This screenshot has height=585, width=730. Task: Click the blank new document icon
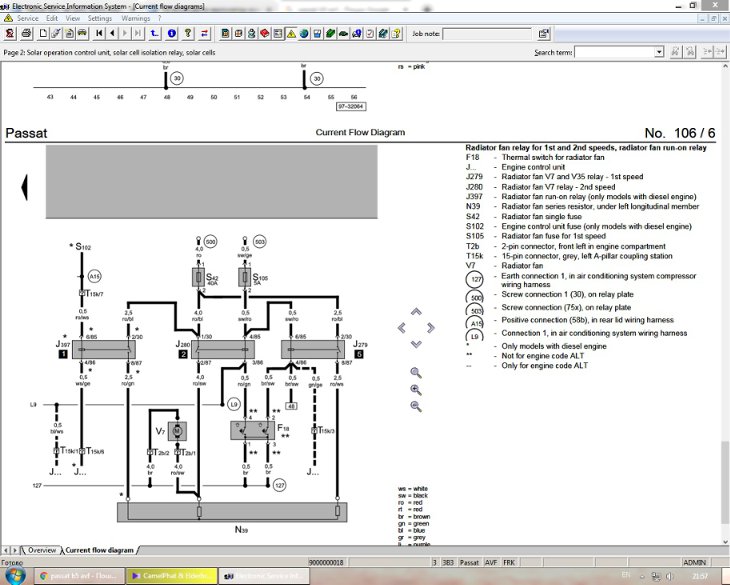[x=43, y=34]
